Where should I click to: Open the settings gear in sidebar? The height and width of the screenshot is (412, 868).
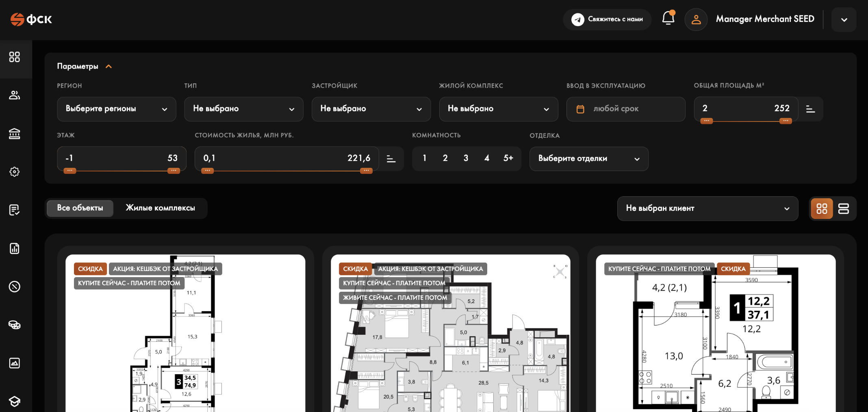(x=15, y=171)
